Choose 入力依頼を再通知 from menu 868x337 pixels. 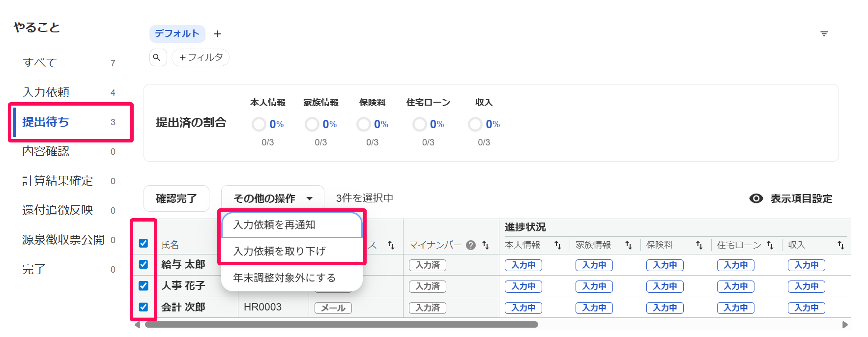(x=292, y=225)
